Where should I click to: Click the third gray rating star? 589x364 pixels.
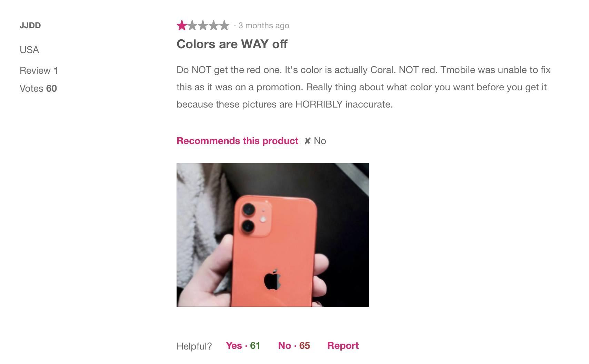coord(203,26)
